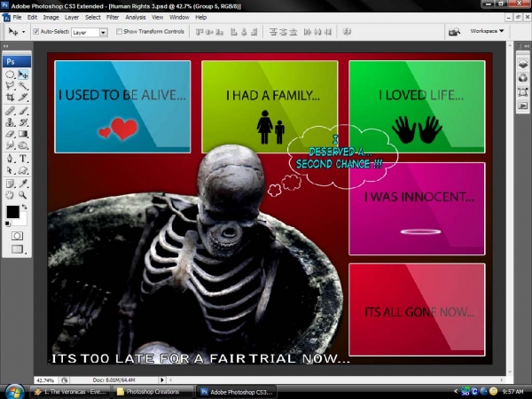Viewport: 532px width, 399px height.
Task: Expand the right panel dock arrows
Action: pos(526,46)
